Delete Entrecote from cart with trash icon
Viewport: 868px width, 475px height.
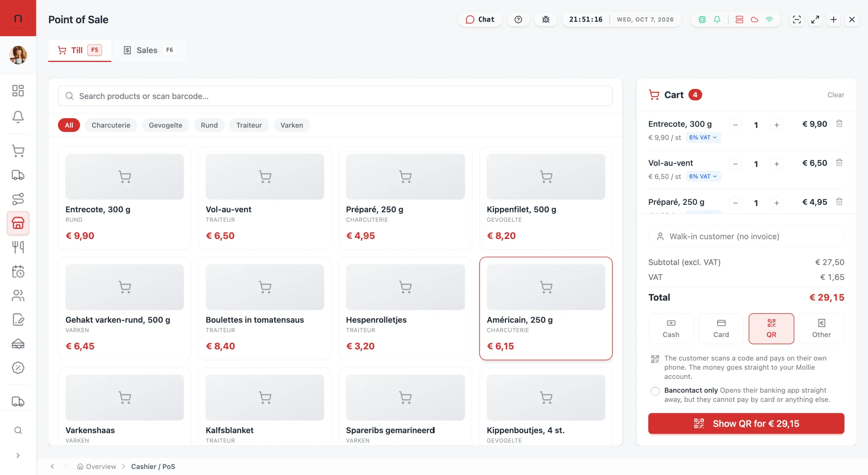pos(839,124)
